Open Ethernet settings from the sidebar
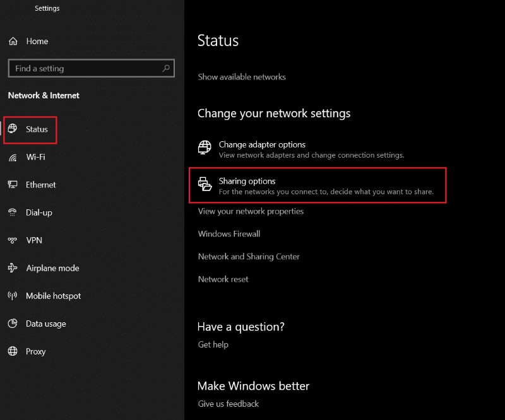This screenshot has width=505, height=420. pos(41,185)
